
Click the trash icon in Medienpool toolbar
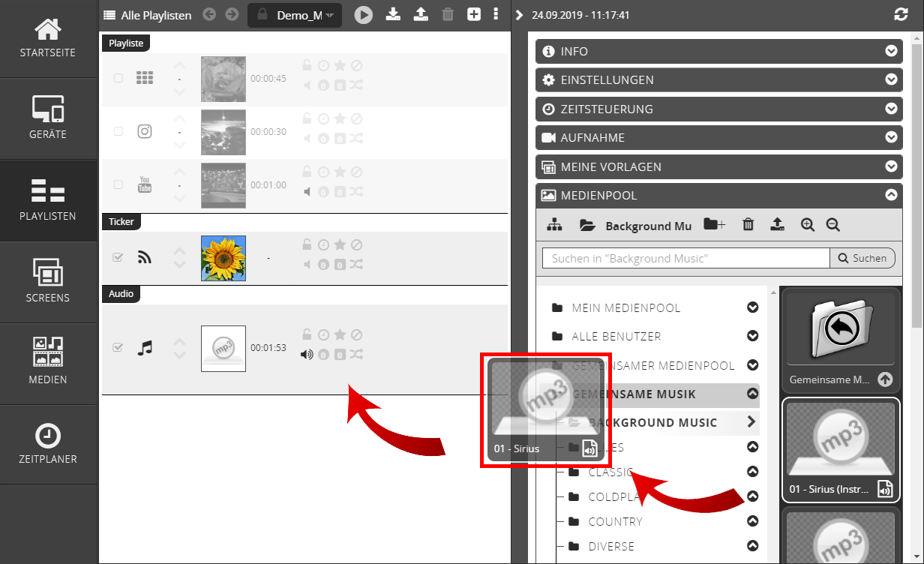coord(748,224)
